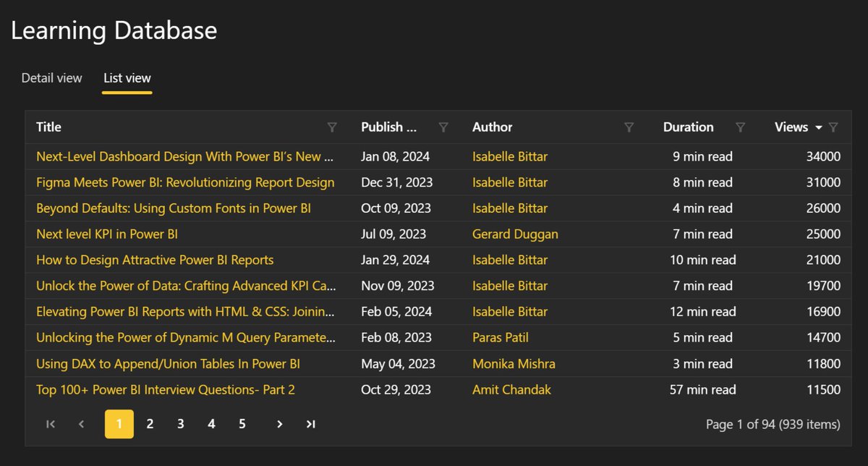
Task: Open filter icon for Author column
Action: point(629,127)
